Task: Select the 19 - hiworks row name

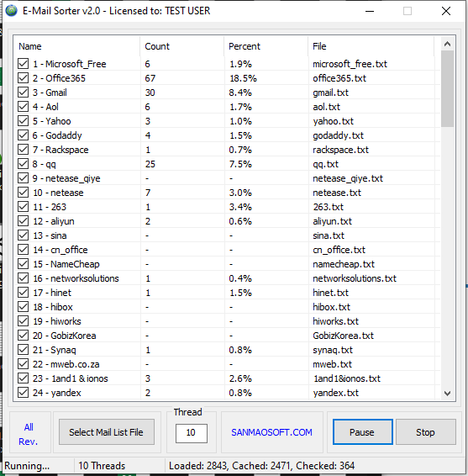Action: (57, 321)
